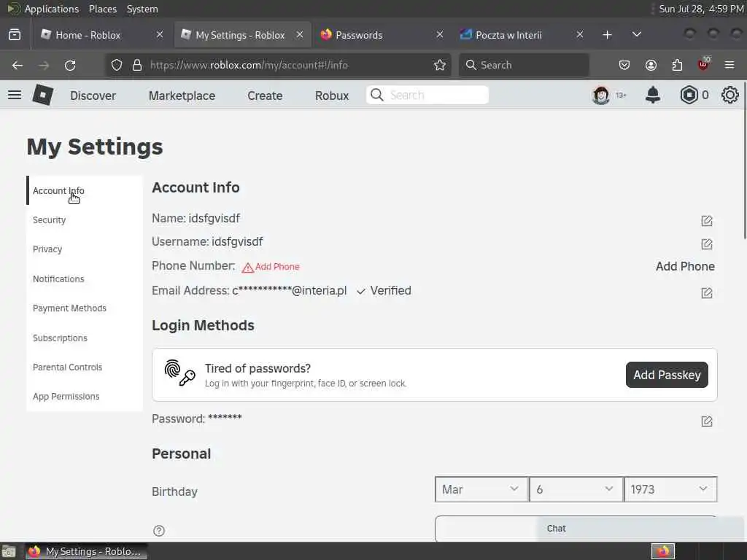
Task: Edit the display name idsfgvisdf
Action: click(707, 220)
